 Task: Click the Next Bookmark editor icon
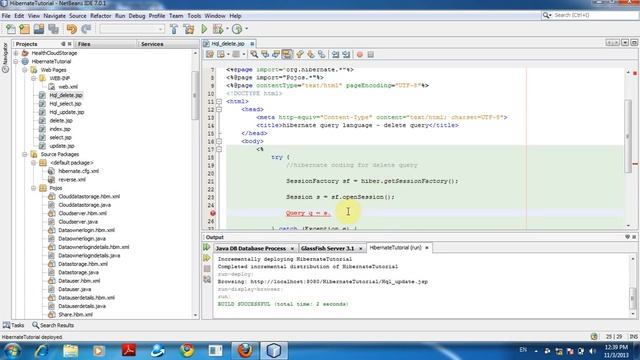(311, 54)
